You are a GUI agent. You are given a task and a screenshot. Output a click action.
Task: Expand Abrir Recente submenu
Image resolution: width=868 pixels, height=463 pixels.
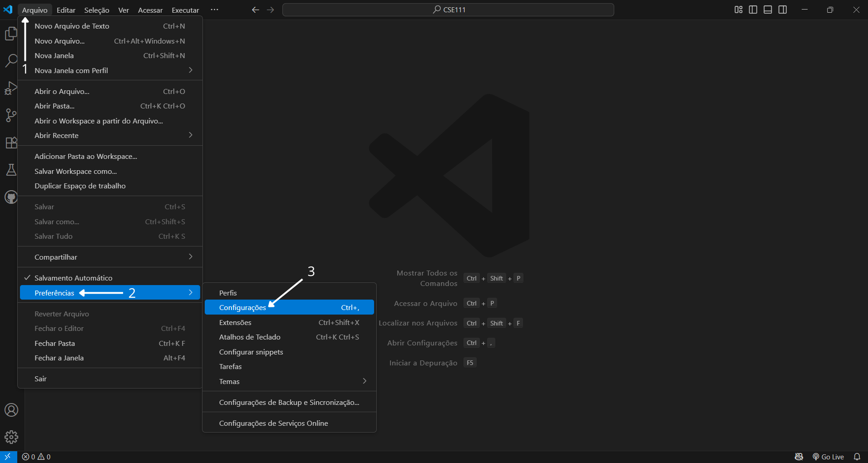point(110,135)
